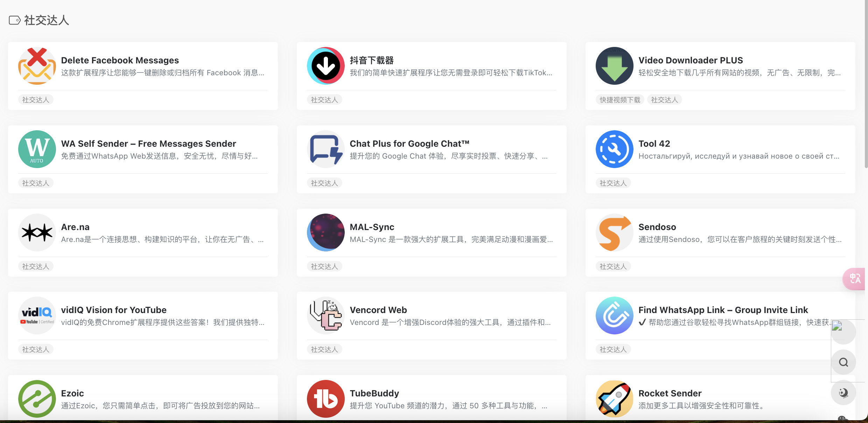The height and width of the screenshot is (423, 868).
Task: Open the Chat Plus for Google Chat™ title
Action: pos(409,144)
